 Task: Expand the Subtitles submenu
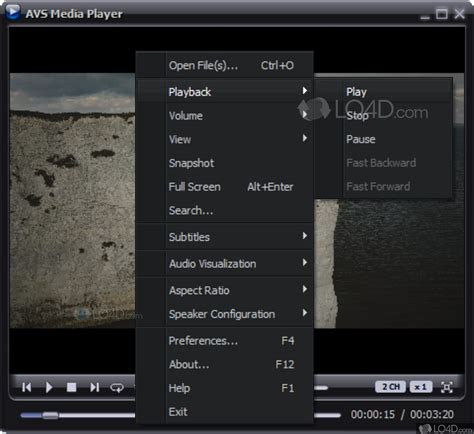pyautogui.click(x=224, y=237)
